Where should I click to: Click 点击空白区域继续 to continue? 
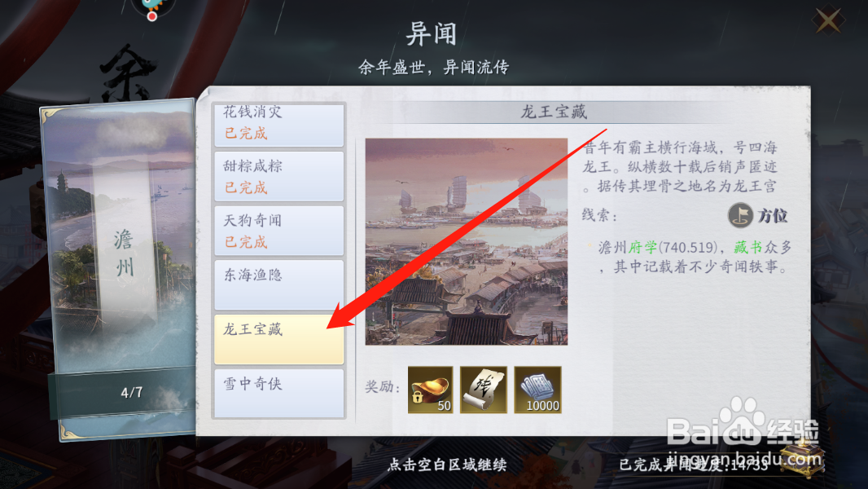447,465
